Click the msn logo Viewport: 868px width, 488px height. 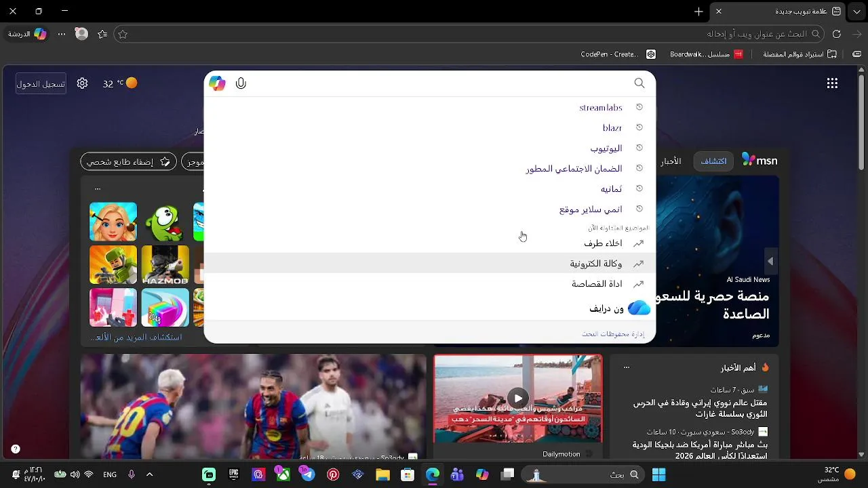[x=759, y=161]
